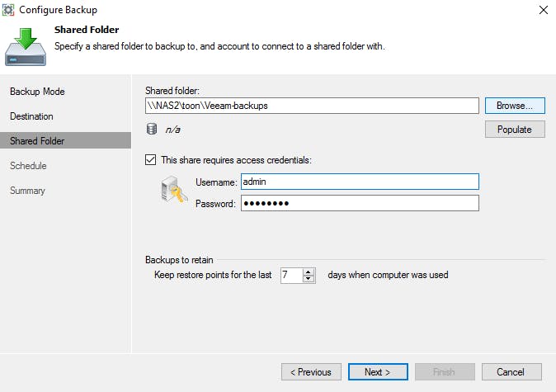Click the green arrow backup drive icon
Screen dimensions: 556x392
tap(26, 45)
